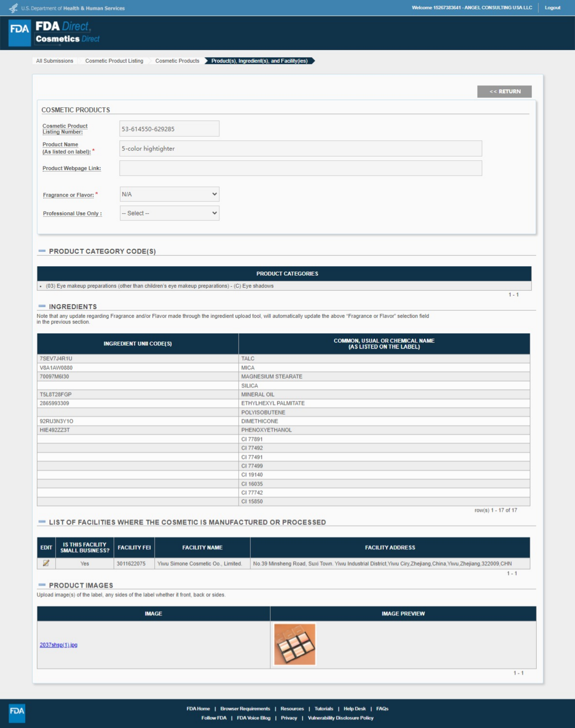Click the Logout link
The image size is (575, 728).
(x=552, y=8)
